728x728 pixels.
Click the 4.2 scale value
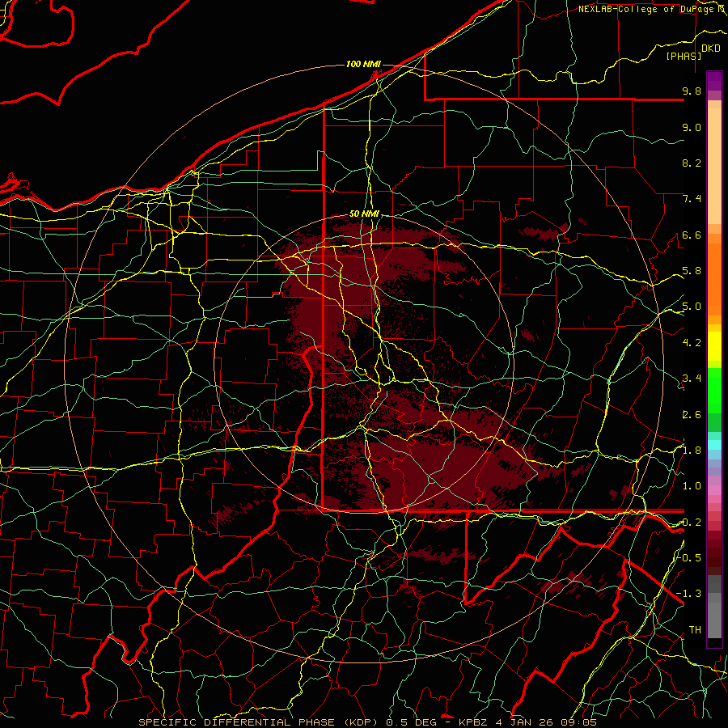pos(692,343)
